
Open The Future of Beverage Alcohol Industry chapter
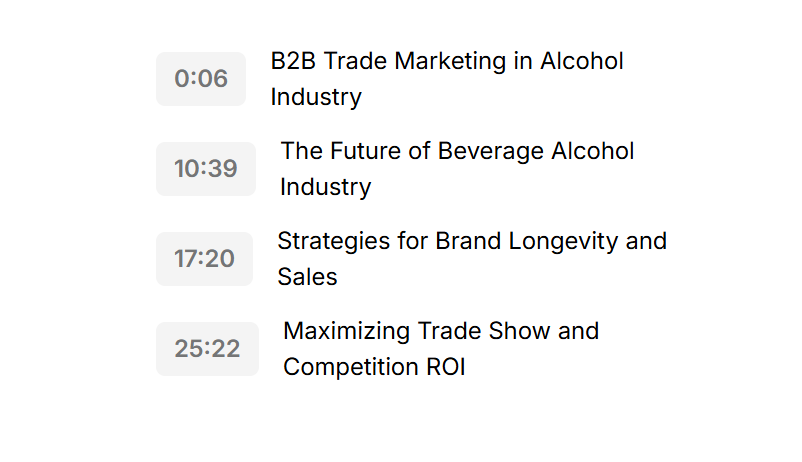coord(457,169)
